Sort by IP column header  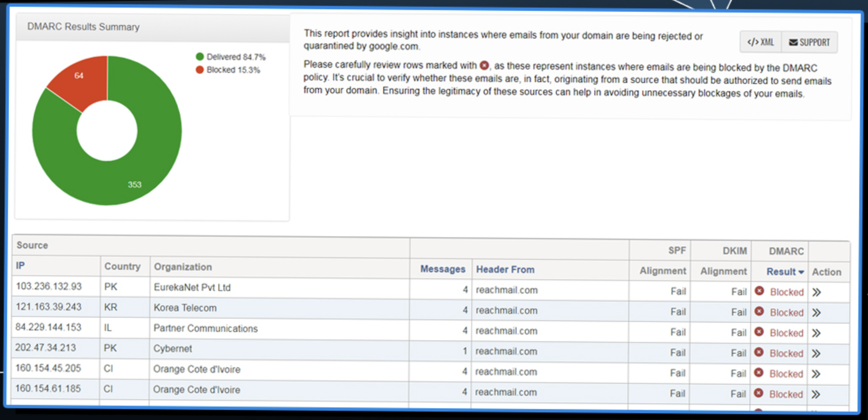[20, 266]
